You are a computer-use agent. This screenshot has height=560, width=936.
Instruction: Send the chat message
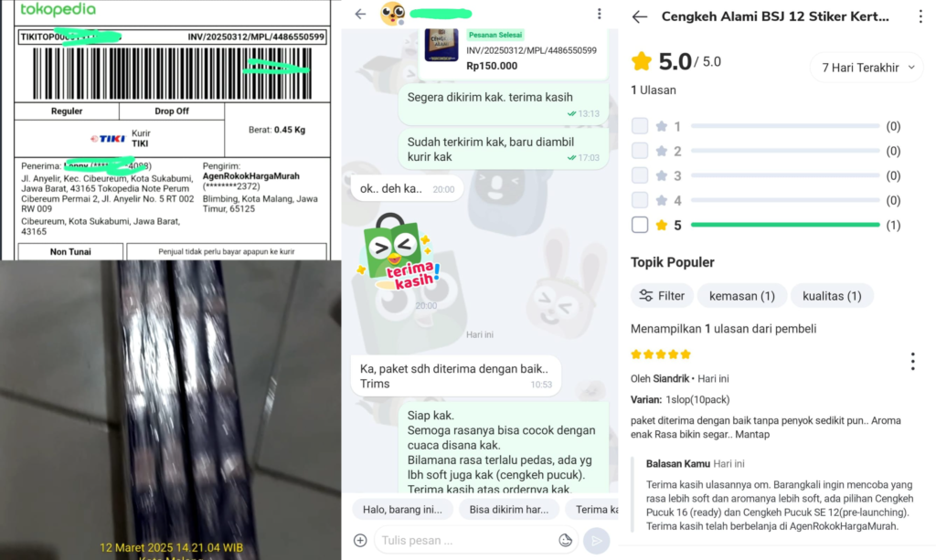click(596, 540)
